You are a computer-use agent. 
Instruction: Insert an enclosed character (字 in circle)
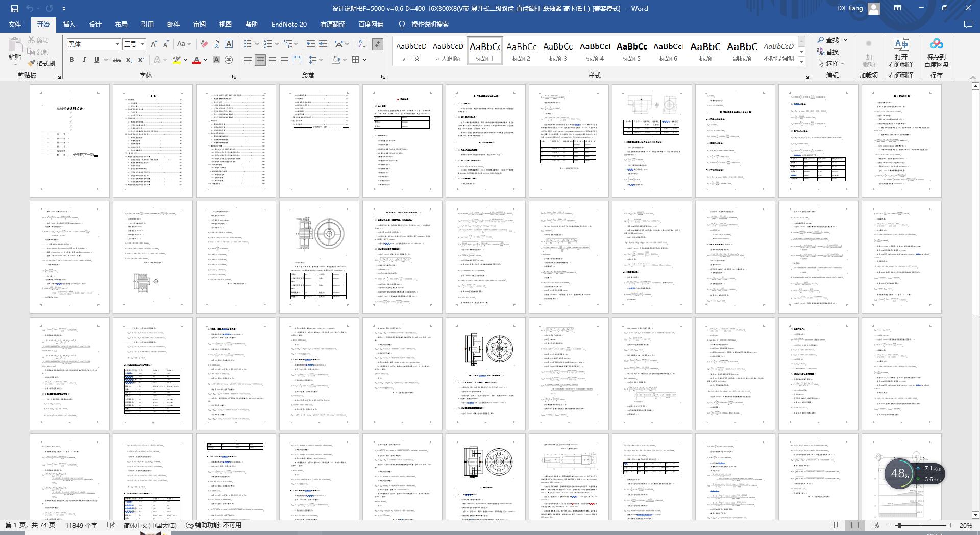click(229, 60)
